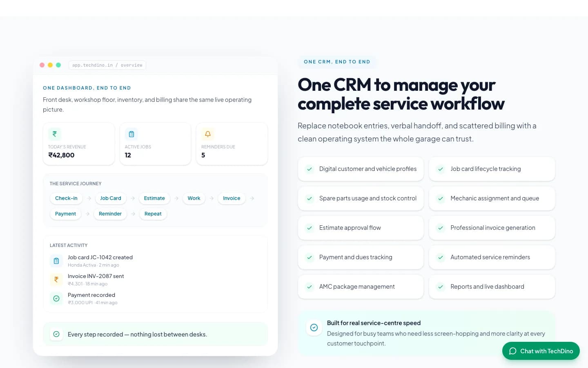Click the clipboard icon above Active Jobs
The height and width of the screenshot is (368, 588).
pyautogui.click(x=131, y=134)
